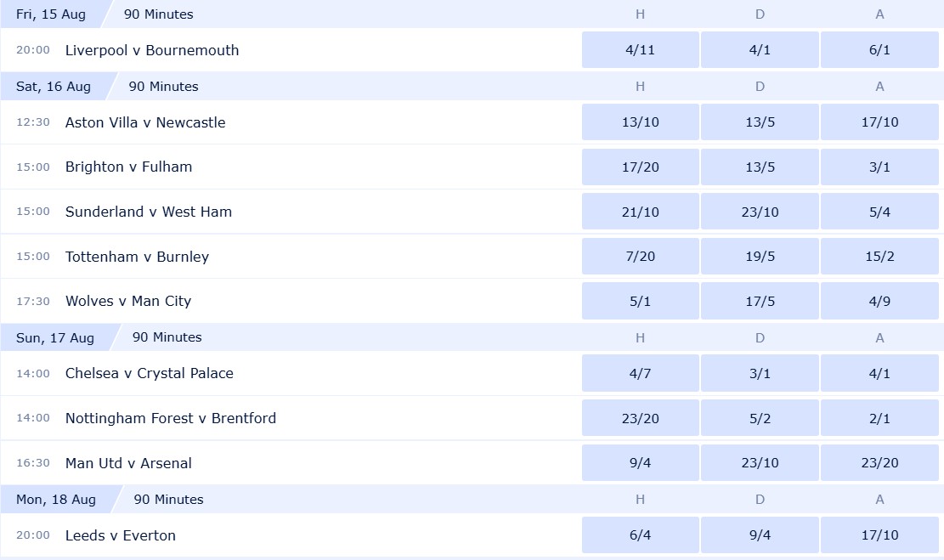Open Chelsea v Crystal Palace match page

[x=150, y=373]
